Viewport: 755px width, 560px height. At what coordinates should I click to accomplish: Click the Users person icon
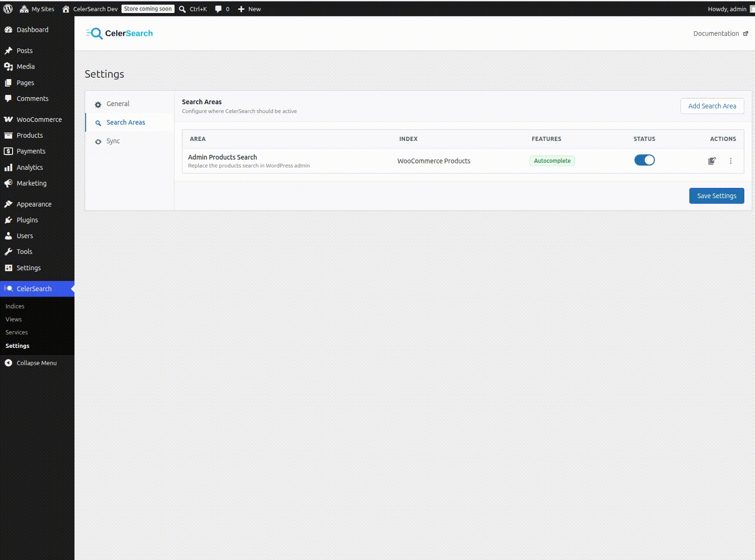[8, 236]
